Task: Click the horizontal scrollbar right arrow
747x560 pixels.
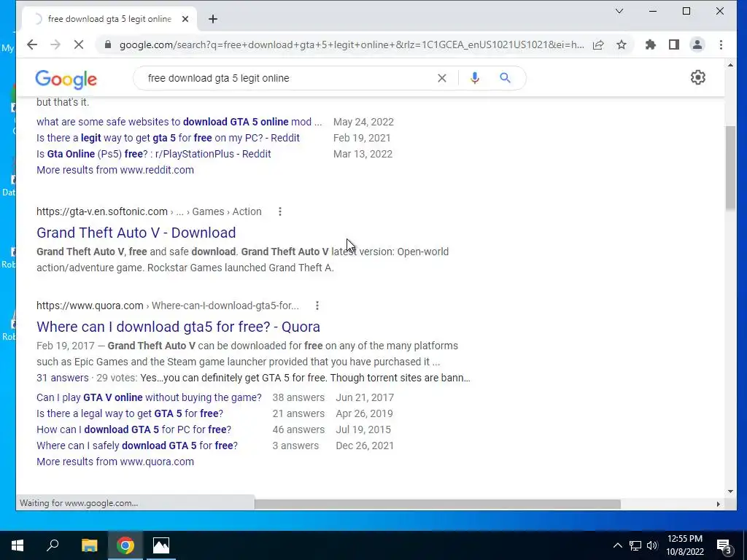Action: point(719,504)
